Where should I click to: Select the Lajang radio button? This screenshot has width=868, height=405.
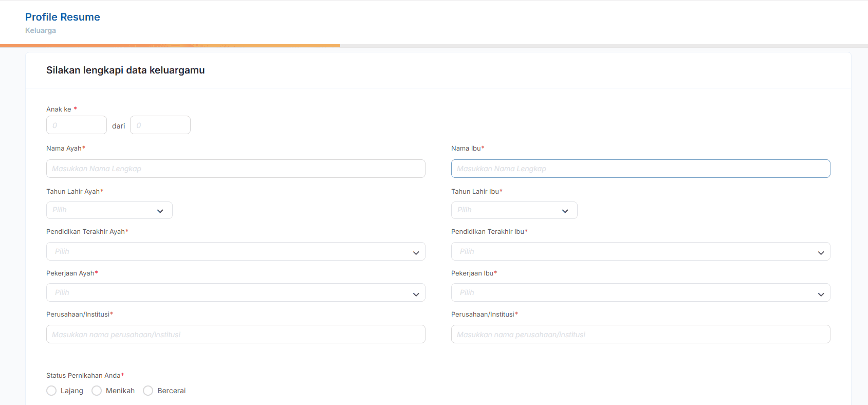(x=51, y=391)
